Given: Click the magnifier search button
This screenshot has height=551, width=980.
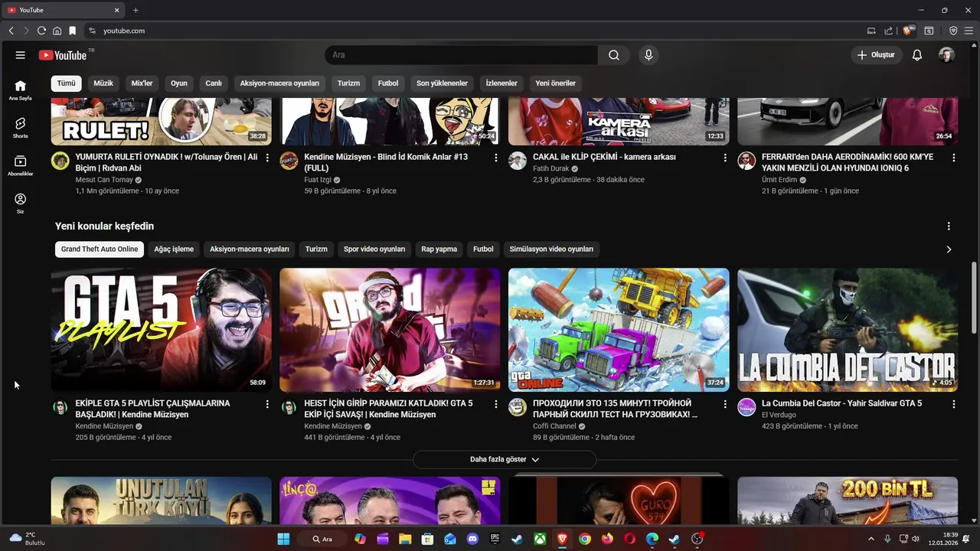Looking at the screenshot, I should pos(614,55).
